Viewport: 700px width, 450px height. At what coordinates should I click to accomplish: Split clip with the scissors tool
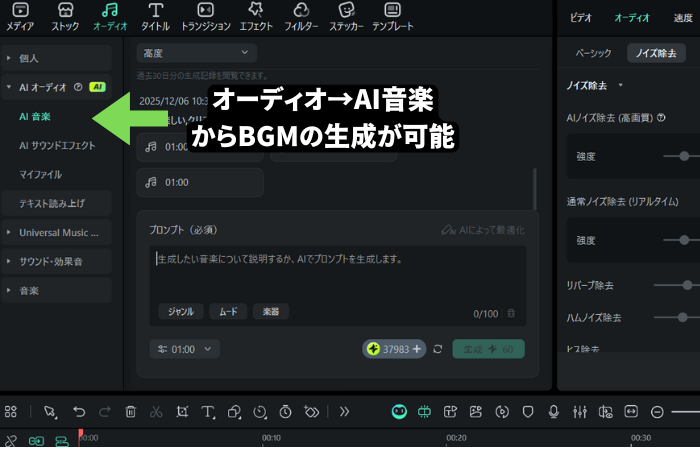pos(156,411)
